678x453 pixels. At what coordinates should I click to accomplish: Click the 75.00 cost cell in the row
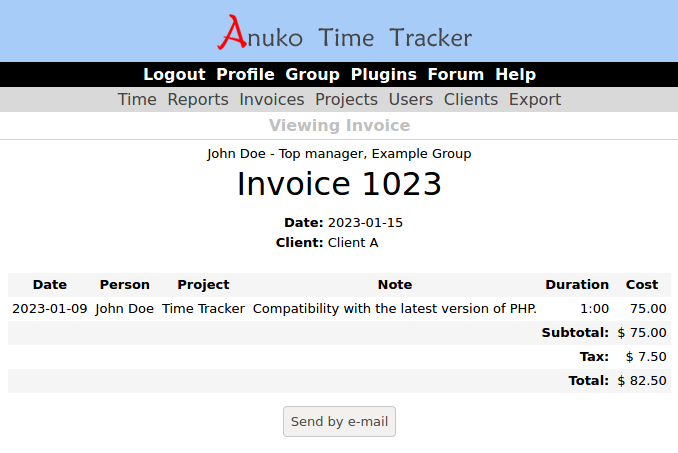[648, 309]
